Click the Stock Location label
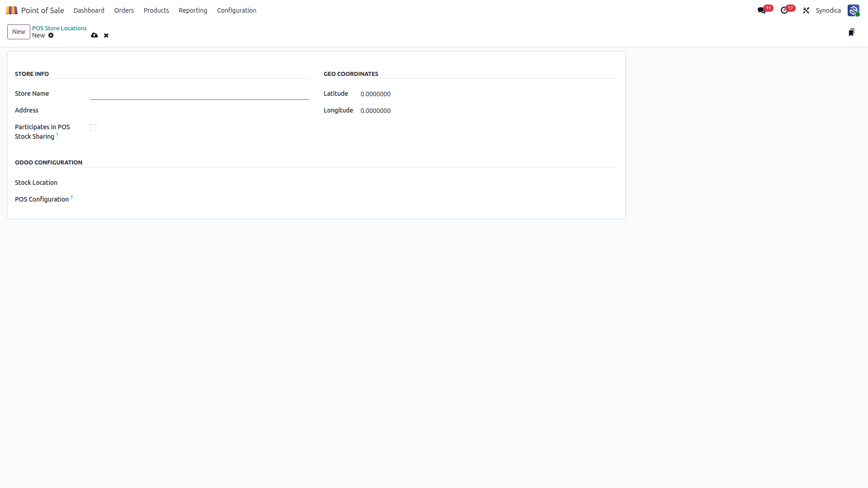 (36, 183)
